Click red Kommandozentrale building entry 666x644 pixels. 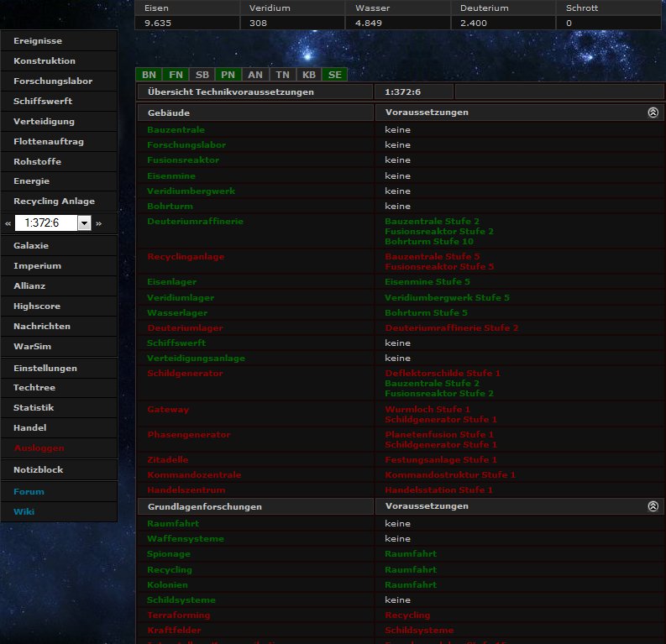point(194,475)
